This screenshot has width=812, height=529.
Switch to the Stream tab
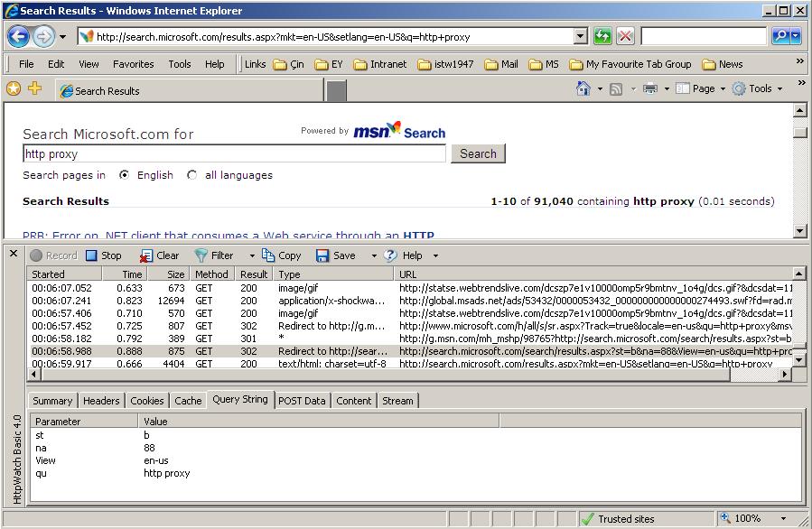(x=397, y=401)
